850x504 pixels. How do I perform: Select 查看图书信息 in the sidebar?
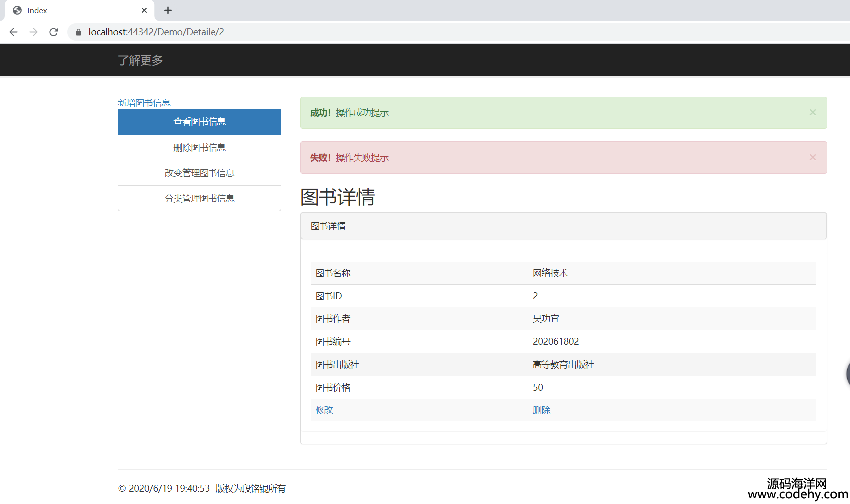[200, 122]
